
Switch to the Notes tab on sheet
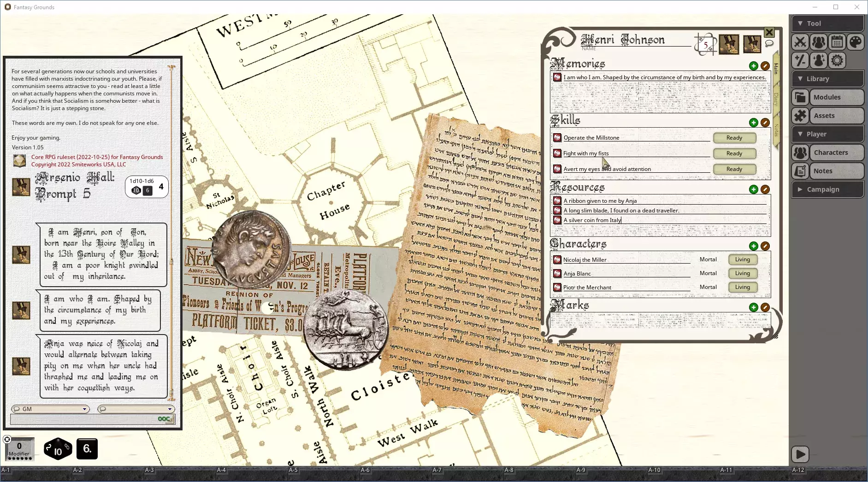(776, 130)
